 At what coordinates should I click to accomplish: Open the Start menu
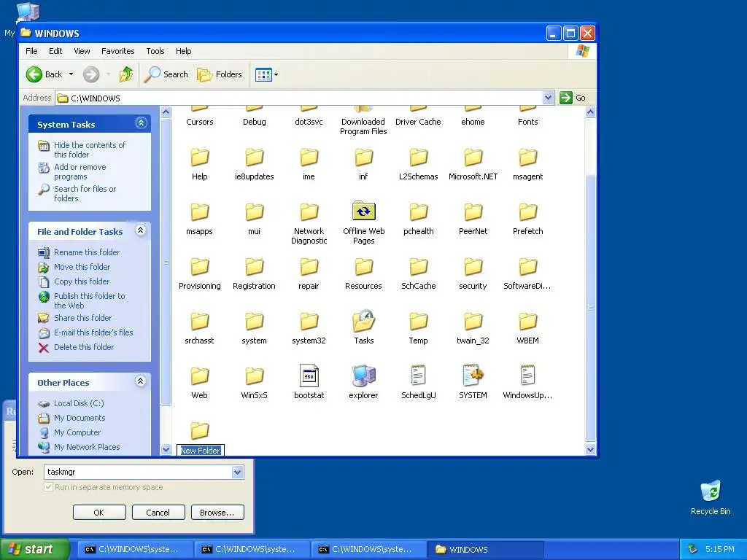tap(34, 549)
